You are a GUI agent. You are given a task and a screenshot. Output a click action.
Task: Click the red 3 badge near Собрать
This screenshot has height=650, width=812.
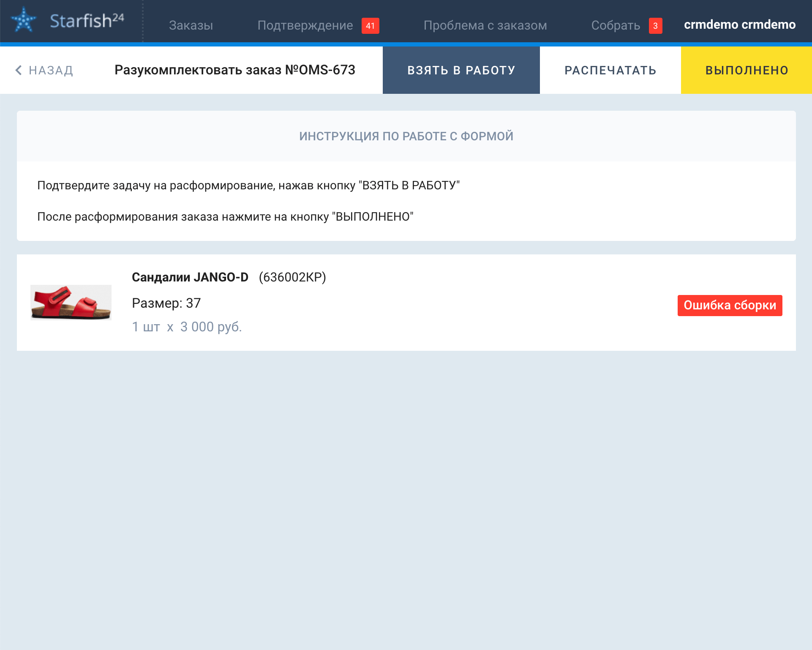click(655, 26)
